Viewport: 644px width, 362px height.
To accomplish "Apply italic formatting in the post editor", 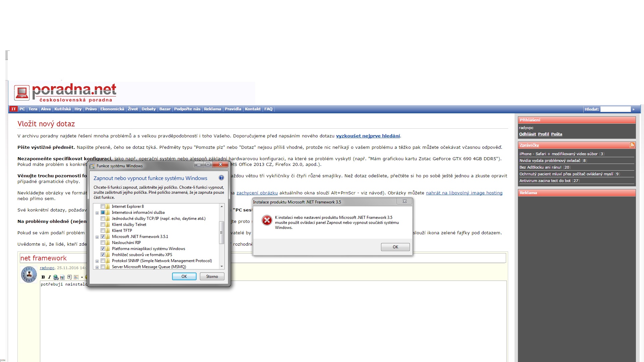I will [x=49, y=277].
